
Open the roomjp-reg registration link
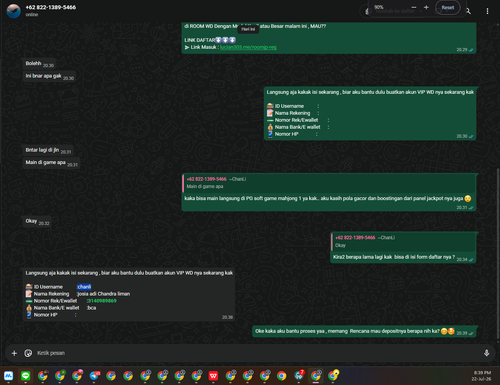pos(248,47)
